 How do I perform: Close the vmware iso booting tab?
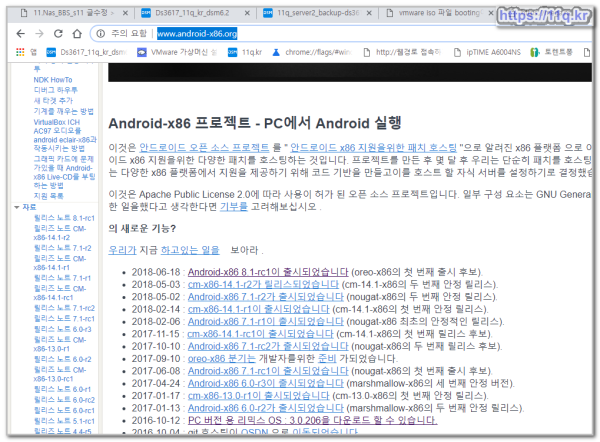491,13
